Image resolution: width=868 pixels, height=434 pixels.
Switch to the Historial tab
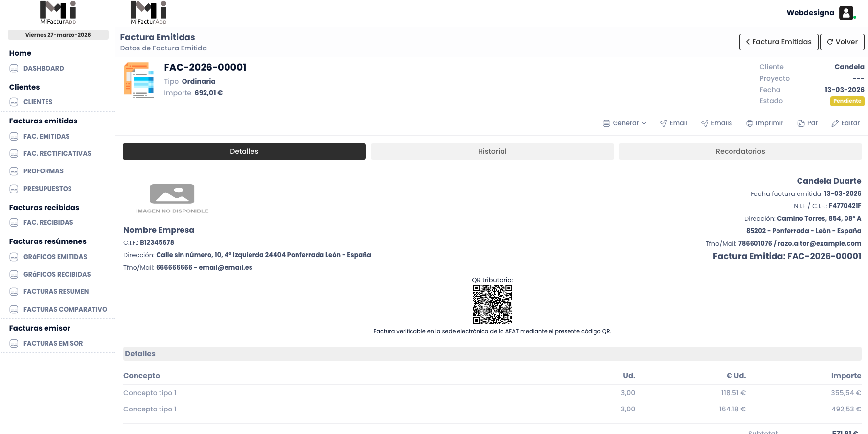492,151
